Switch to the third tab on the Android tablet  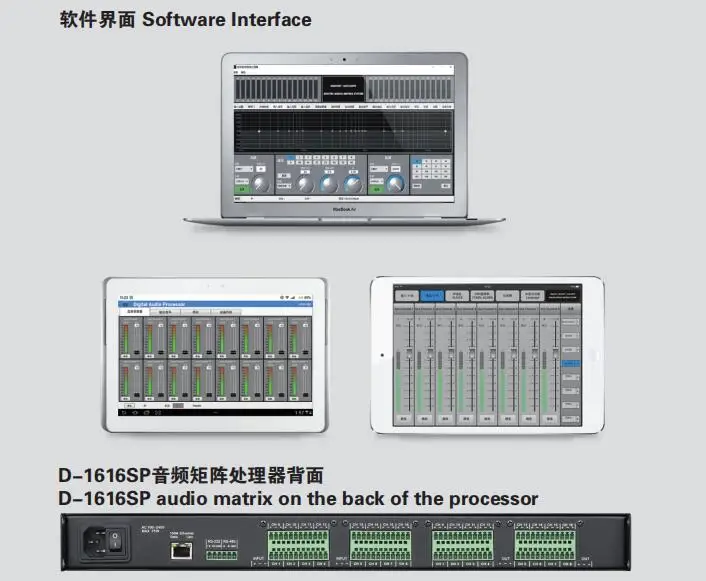pyautogui.click(x=195, y=312)
